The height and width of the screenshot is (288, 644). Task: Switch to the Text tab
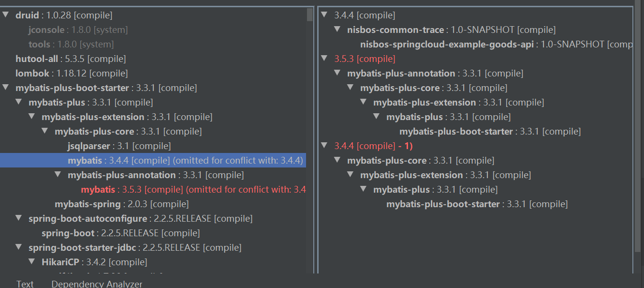(25, 284)
